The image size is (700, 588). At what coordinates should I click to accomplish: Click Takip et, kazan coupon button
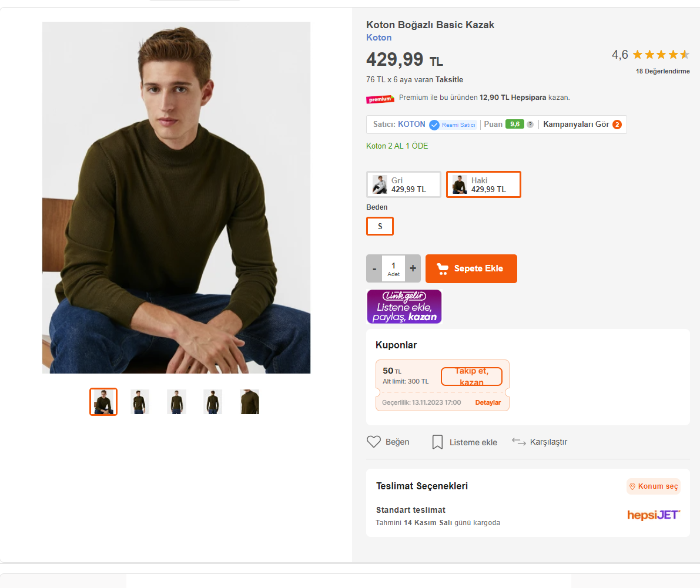[471, 377]
